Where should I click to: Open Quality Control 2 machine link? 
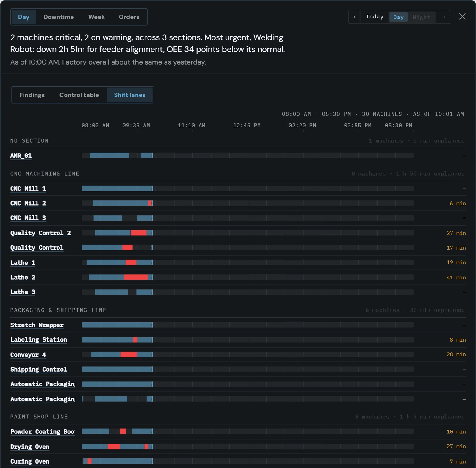tap(40, 233)
